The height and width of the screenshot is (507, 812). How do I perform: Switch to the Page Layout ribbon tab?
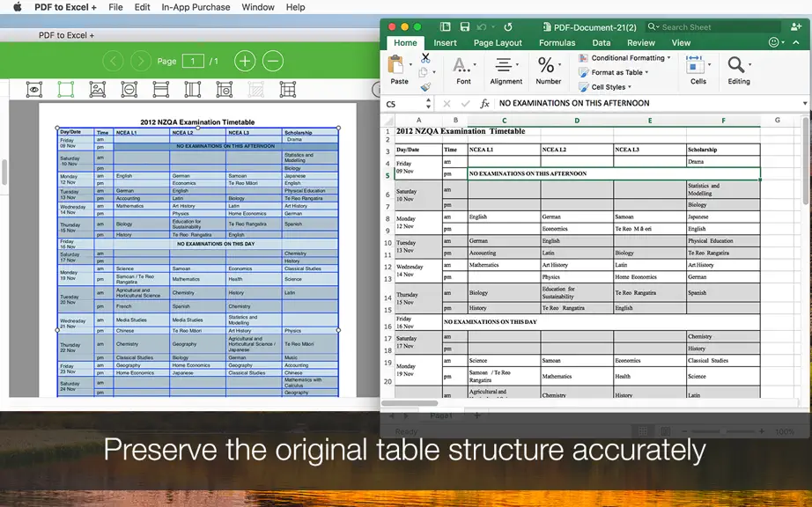[x=498, y=43]
